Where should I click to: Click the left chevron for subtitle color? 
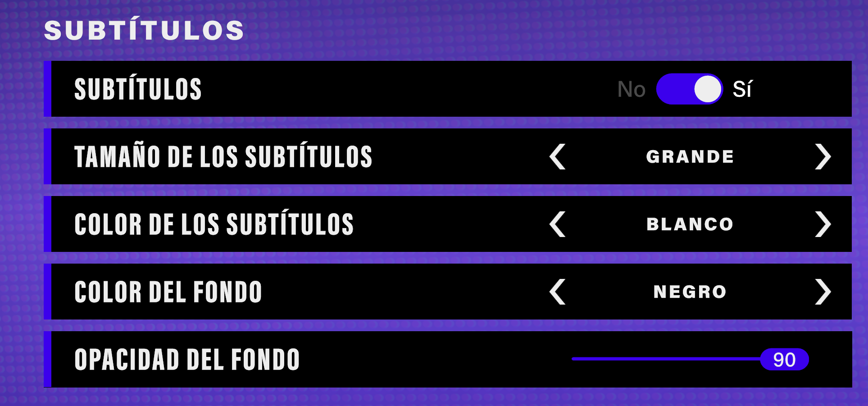click(557, 224)
